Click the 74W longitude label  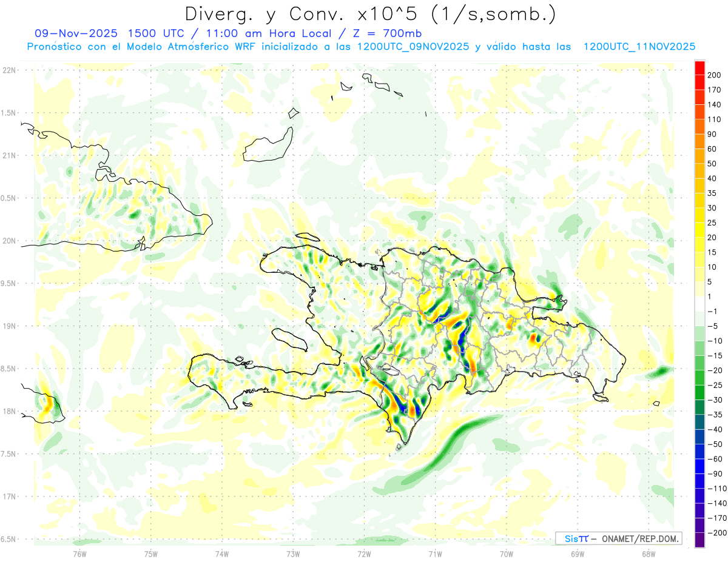pyautogui.click(x=222, y=554)
